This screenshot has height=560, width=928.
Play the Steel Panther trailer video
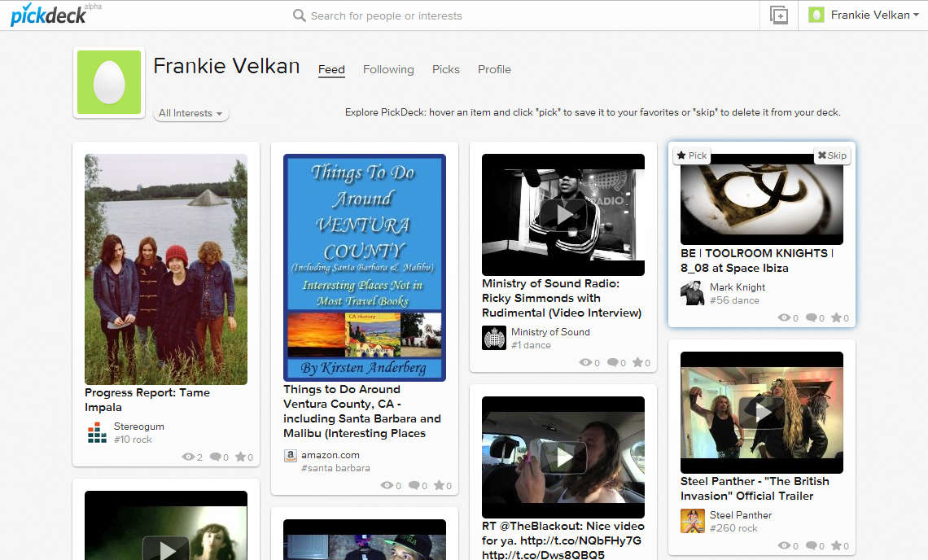point(762,413)
